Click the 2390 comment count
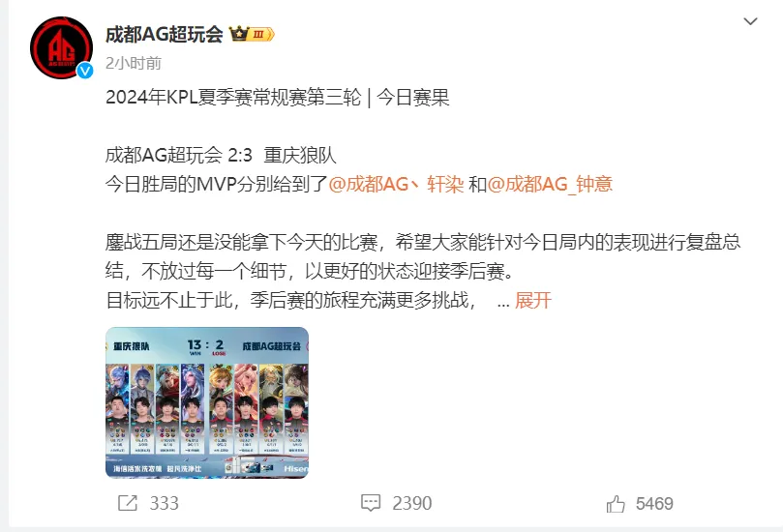The width and height of the screenshot is (783, 532). (412, 503)
